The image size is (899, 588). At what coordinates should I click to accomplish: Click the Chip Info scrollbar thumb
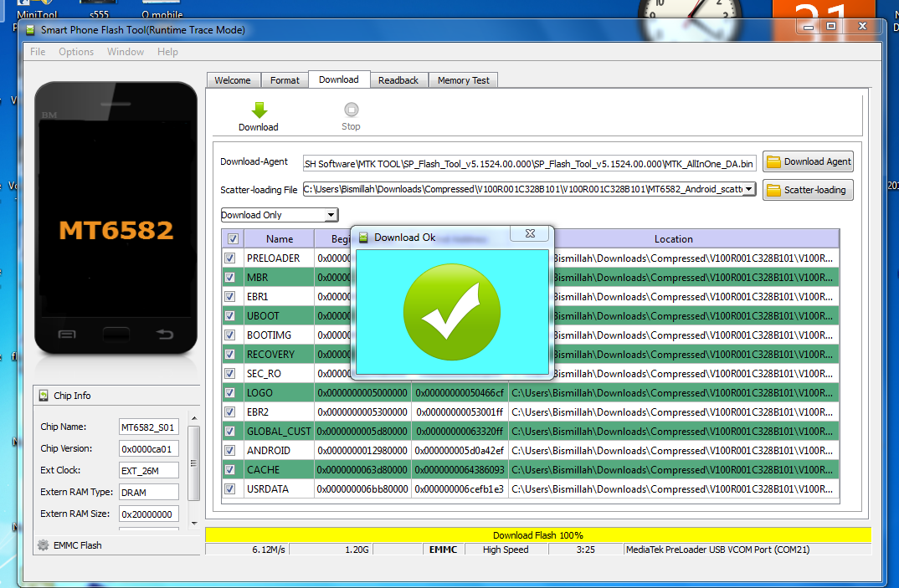[194, 463]
